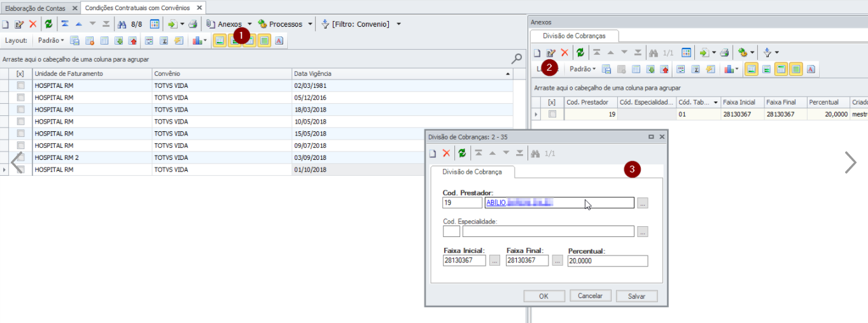
Task: Check the box for row dated 18/03/2018
Action: [21, 110]
